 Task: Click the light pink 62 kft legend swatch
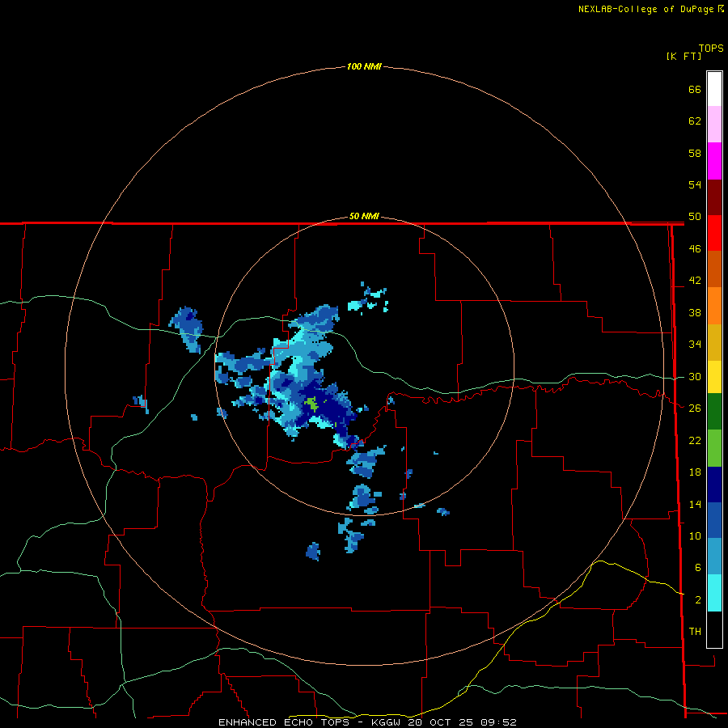(714, 125)
